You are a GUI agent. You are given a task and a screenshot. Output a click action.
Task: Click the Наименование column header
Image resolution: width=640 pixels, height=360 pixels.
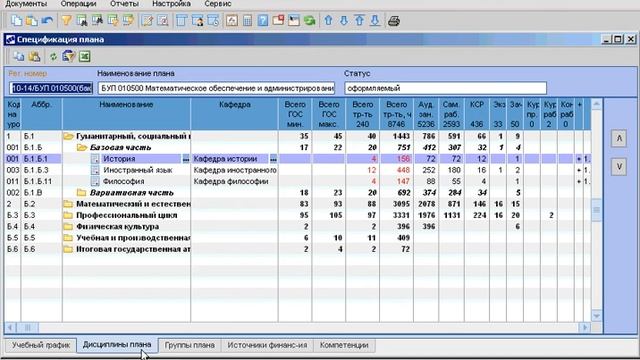[x=126, y=114]
